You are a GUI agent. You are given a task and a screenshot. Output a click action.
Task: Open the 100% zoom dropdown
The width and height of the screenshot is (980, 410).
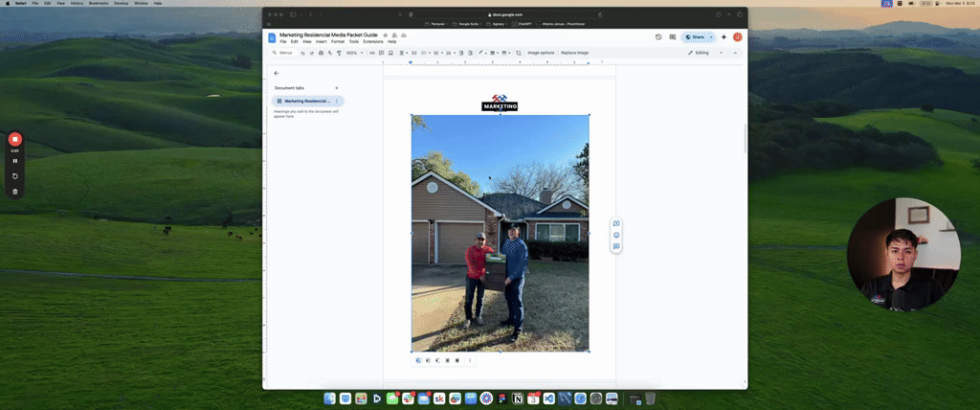(x=354, y=53)
